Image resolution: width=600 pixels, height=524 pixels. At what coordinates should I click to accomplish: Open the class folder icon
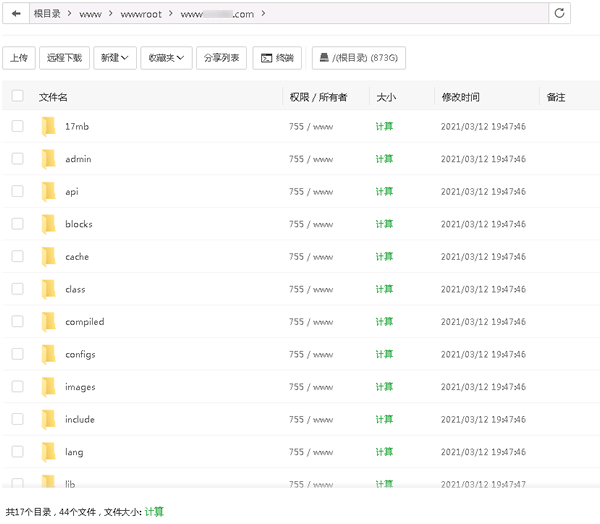pyautogui.click(x=49, y=289)
